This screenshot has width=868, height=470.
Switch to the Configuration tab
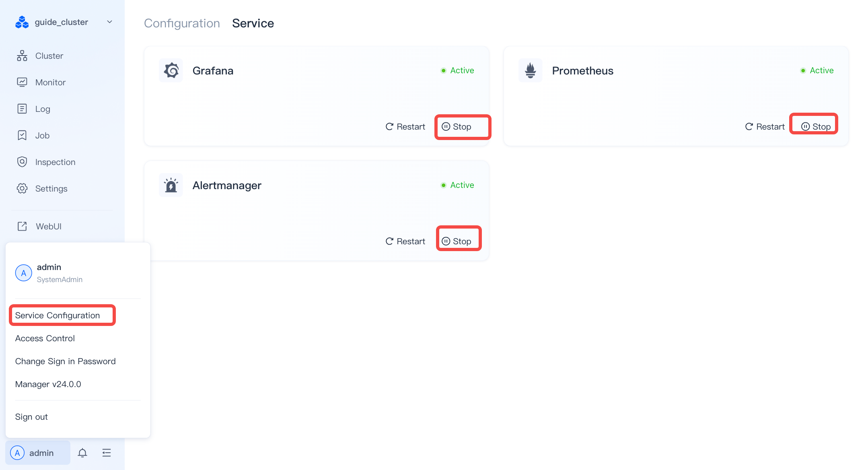tap(182, 23)
